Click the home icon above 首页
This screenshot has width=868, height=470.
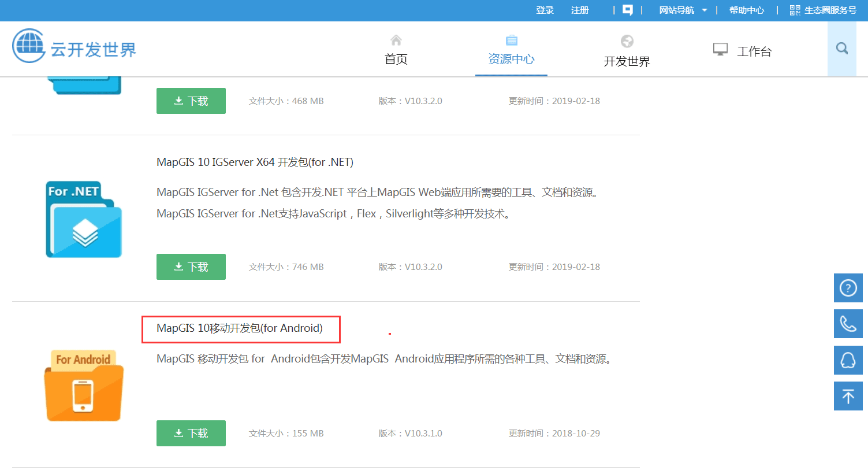(x=396, y=40)
